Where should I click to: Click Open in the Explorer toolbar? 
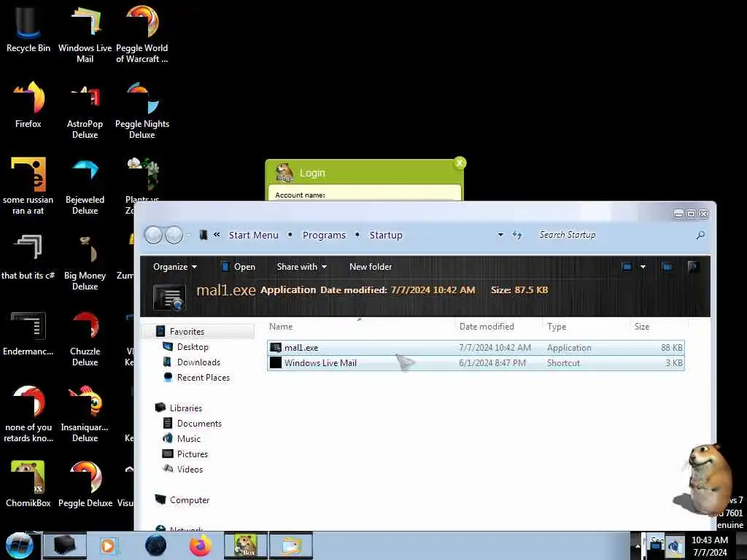(239, 267)
